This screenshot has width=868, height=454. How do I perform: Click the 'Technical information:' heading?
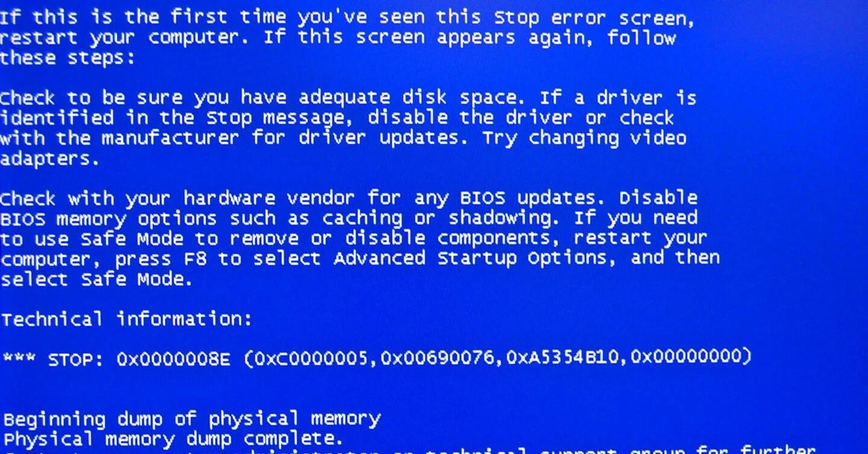(x=126, y=319)
